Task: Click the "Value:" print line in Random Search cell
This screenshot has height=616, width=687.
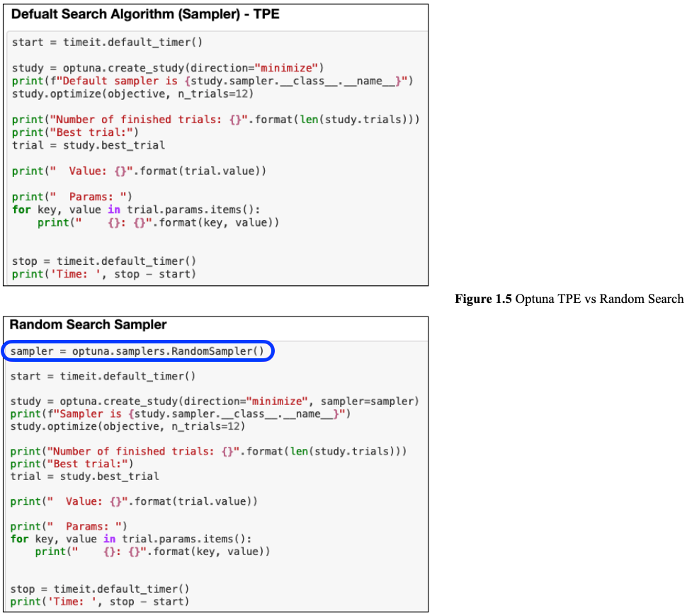Action: [133, 501]
